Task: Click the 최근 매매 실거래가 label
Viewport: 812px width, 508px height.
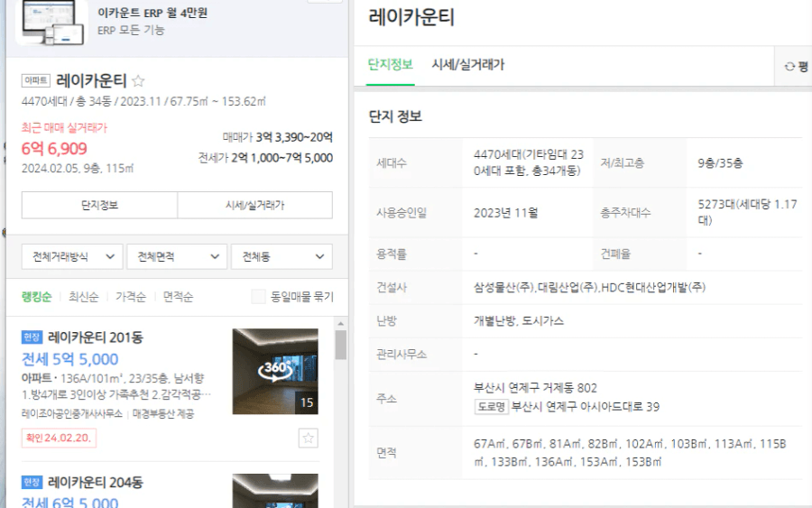Action: point(64,128)
